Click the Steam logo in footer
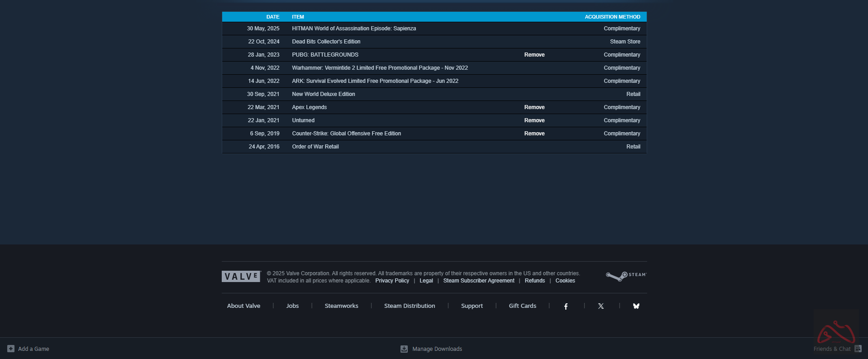 click(x=626, y=276)
